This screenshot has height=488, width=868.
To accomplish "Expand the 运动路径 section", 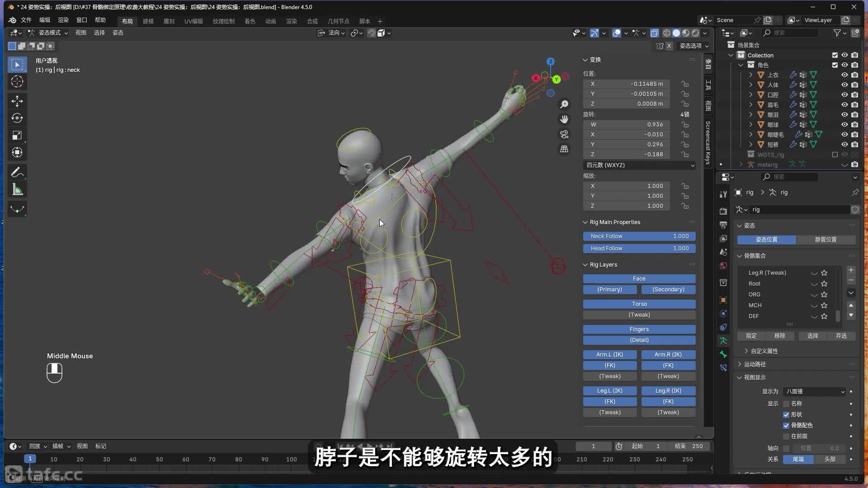I will click(751, 364).
